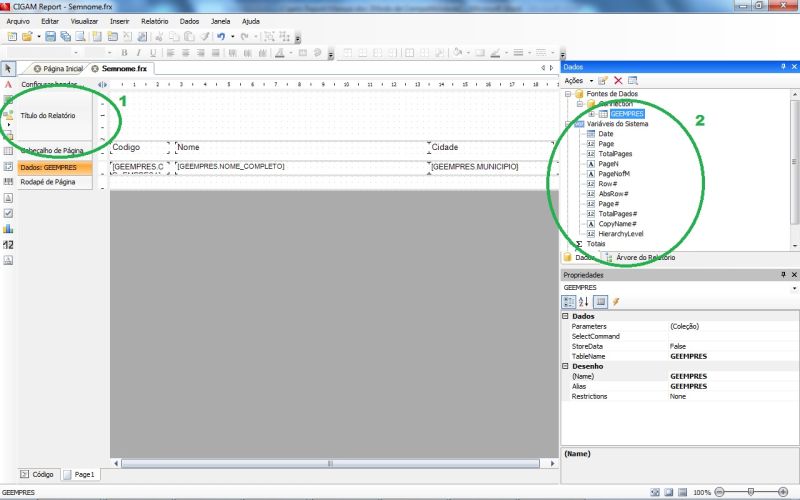
Task: Toggle italic text formatting
Action: [x=138, y=53]
